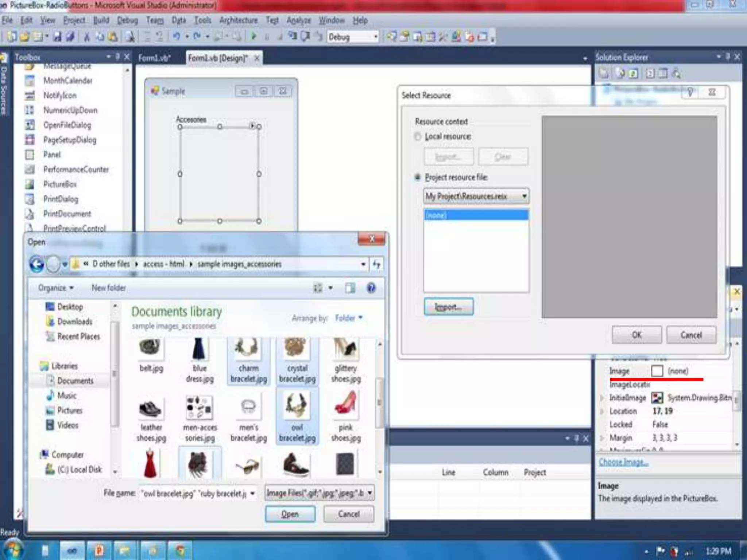Click the Save All toolbar icon
This screenshot has height=560, width=747.
70,36
